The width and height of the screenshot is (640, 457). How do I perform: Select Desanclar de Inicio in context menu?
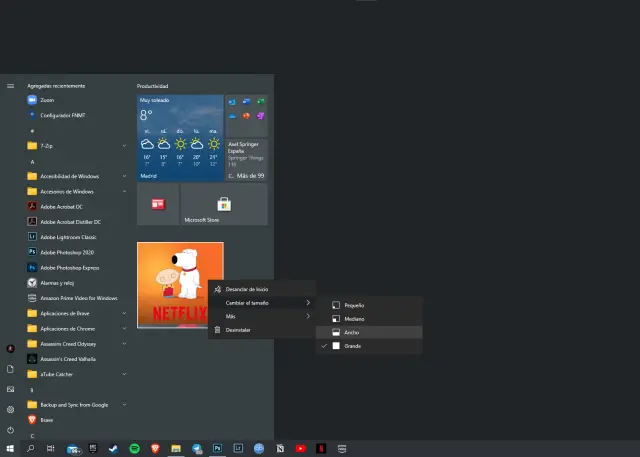point(247,289)
